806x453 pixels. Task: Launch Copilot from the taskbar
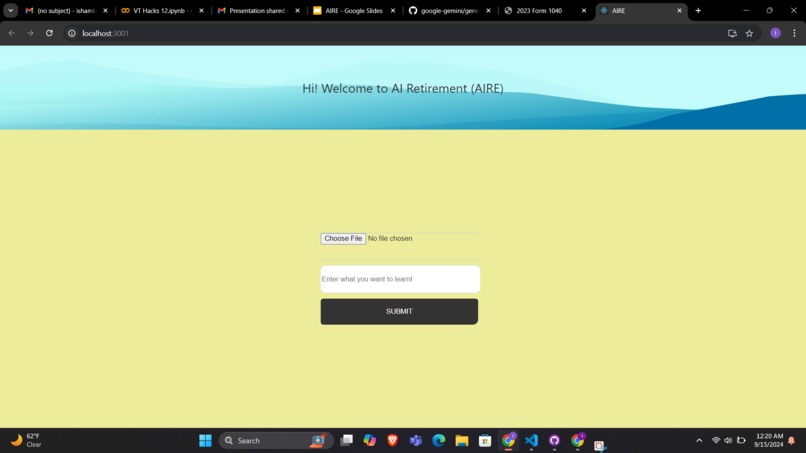370,441
